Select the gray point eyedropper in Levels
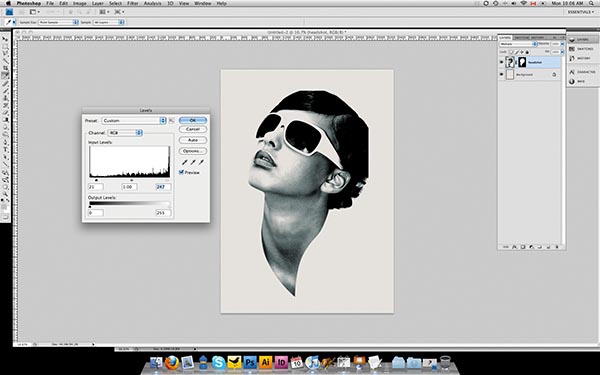This screenshot has height=375, width=600. click(193, 162)
